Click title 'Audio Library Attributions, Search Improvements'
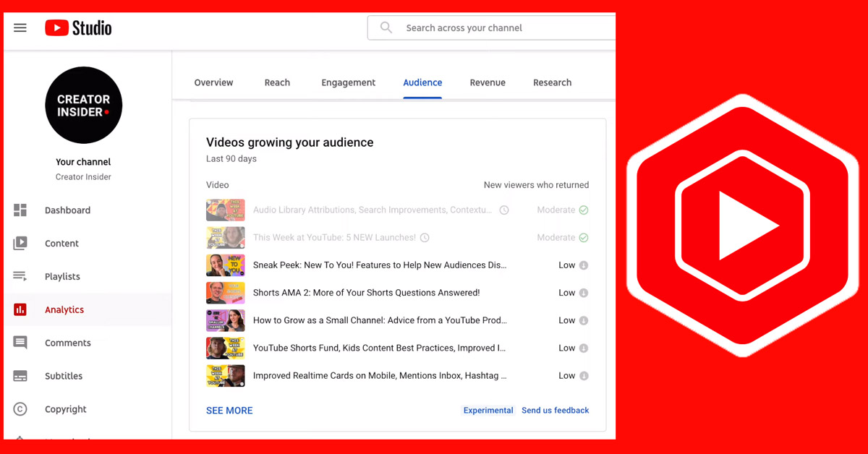Screen dimensions: 868x454 coord(373,210)
